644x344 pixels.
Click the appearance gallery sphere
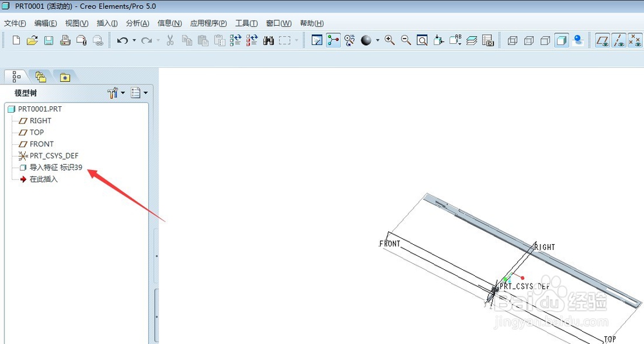(366, 41)
